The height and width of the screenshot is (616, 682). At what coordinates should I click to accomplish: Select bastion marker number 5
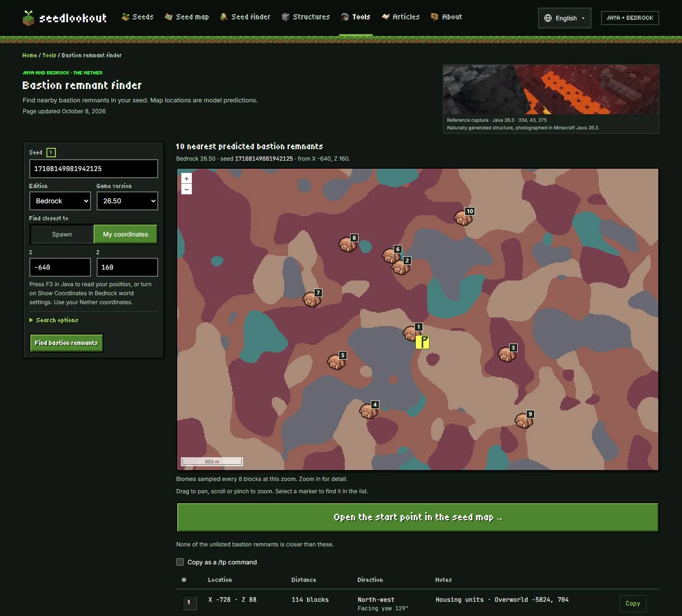click(x=337, y=362)
